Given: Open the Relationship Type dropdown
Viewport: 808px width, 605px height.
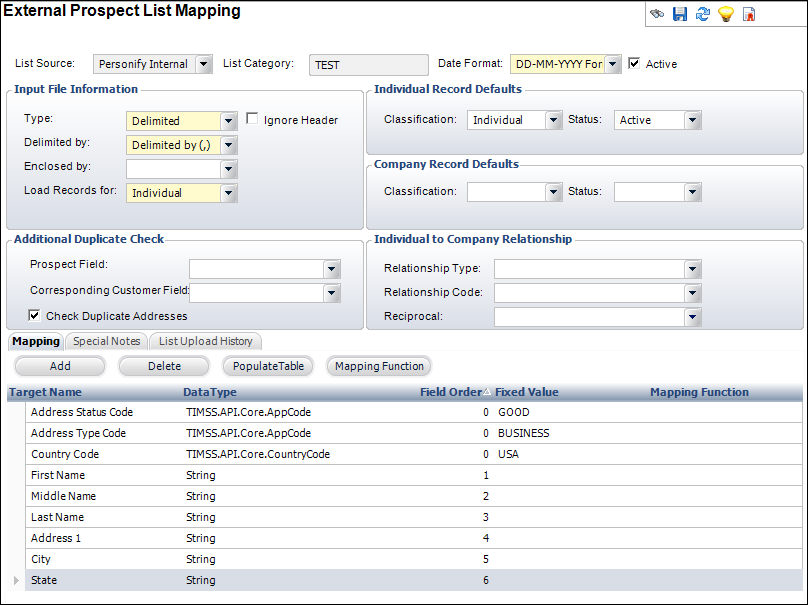Looking at the screenshot, I should pyautogui.click(x=692, y=269).
